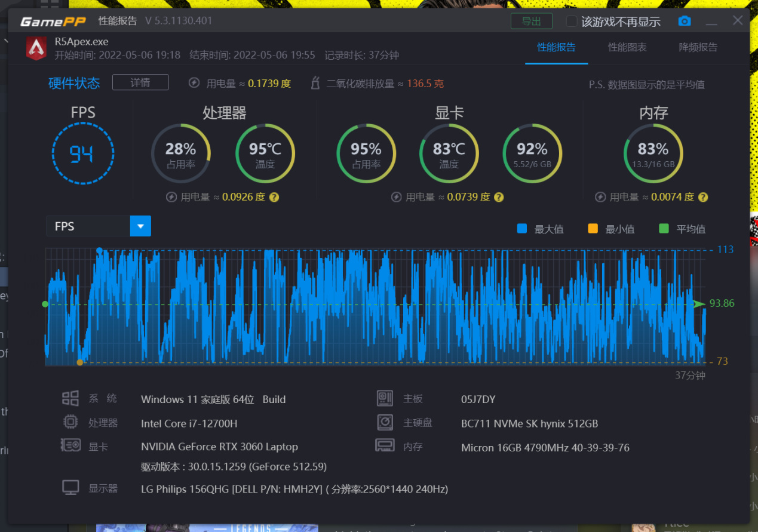Click the BC711 NVMe SK hynix 512GB text
The image size is (758, 532).
[x=529, y=423]
